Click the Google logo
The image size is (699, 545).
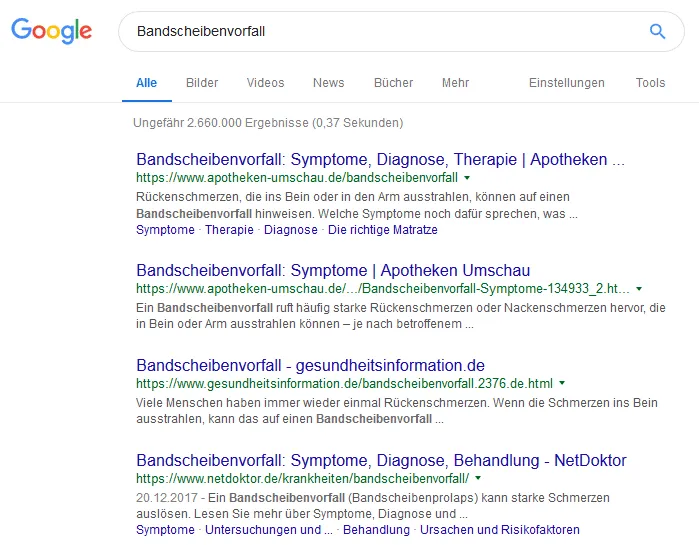coord(52,31)
